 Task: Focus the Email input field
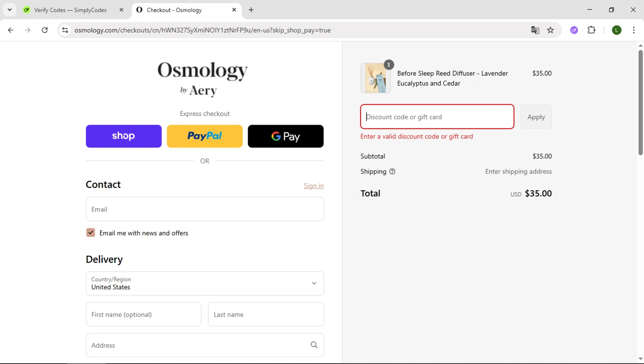pyautogui.click(x=205, y=209)
